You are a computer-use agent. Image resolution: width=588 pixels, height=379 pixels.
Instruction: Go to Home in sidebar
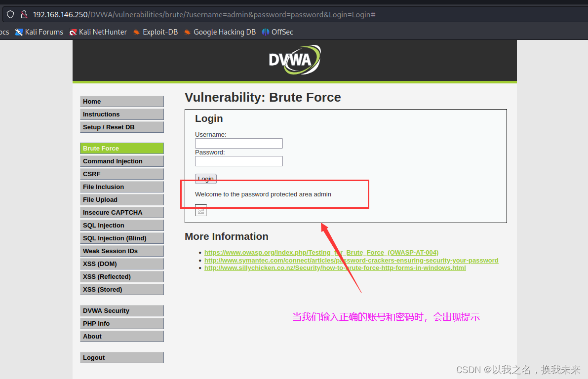(122, 102)
